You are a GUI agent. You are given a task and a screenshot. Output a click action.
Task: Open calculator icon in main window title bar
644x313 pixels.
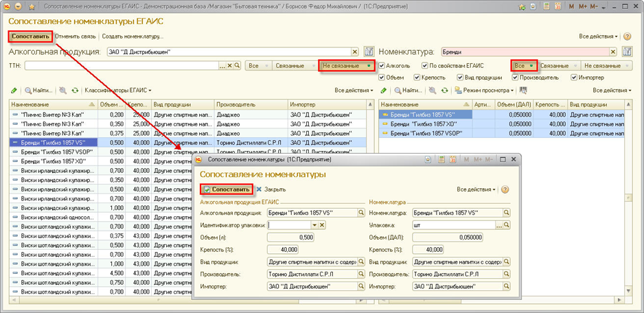click(x=547, y=7)
